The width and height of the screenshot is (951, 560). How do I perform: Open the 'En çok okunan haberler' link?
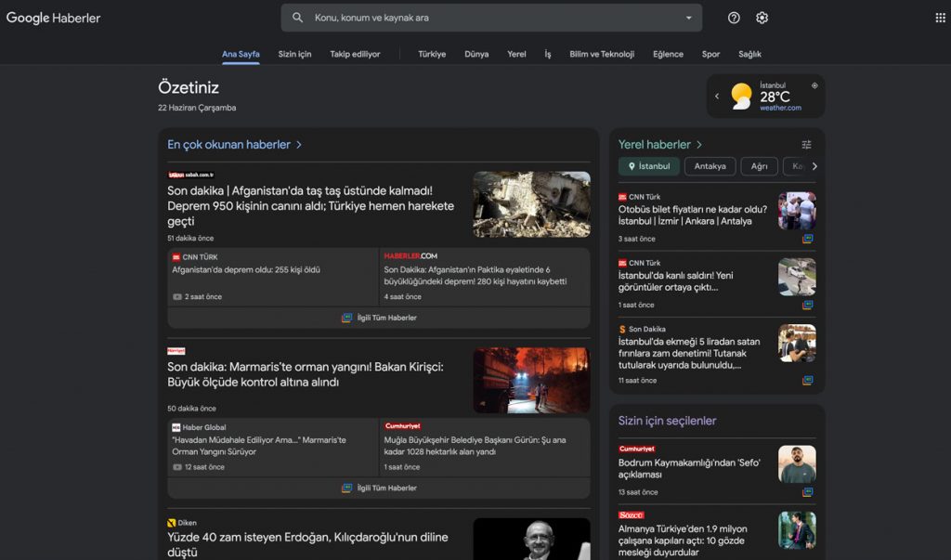(231, 144)
